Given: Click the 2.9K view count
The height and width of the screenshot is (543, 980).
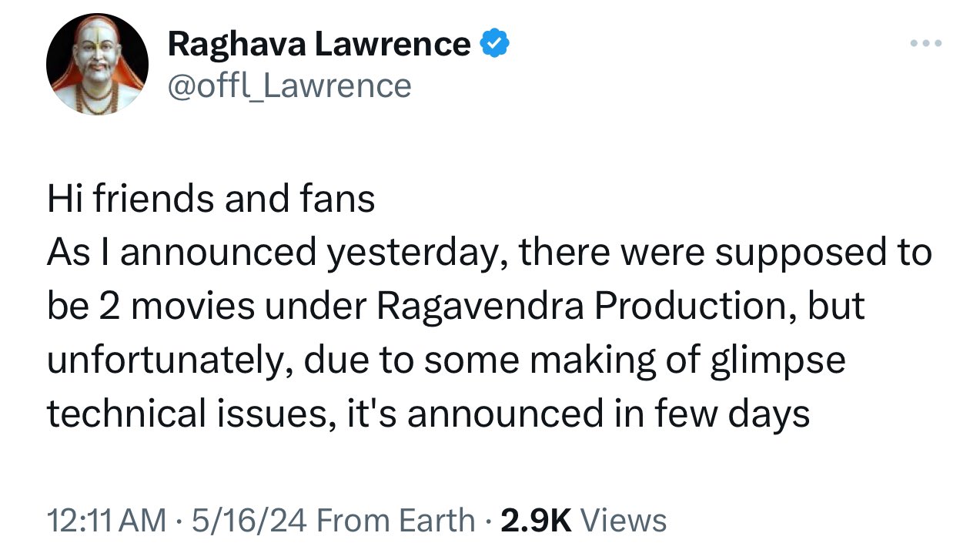Looking at the screenshot, I should pos(536,521).
